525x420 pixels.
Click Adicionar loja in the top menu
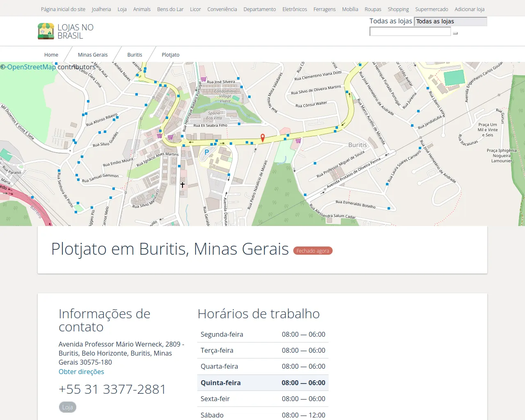469,9
